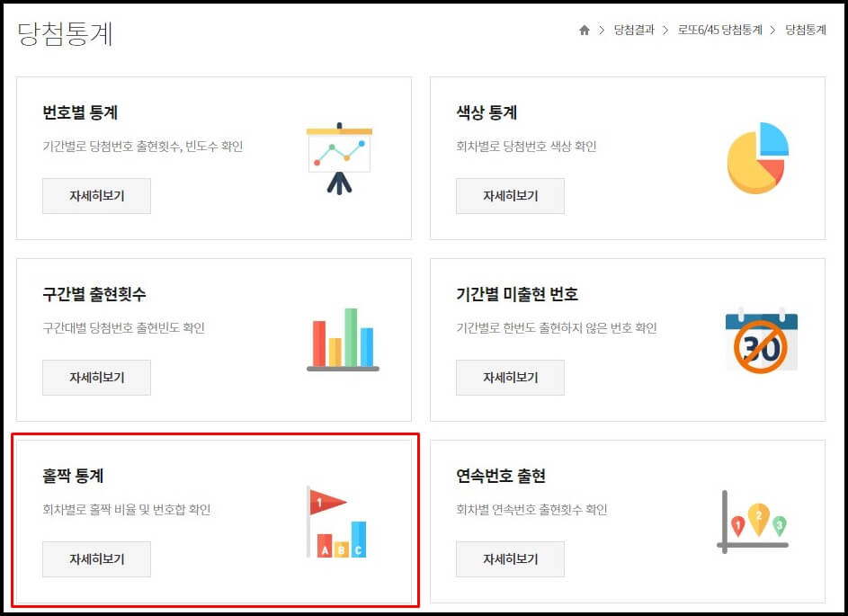Open 자세히보기 under 색상 통계
Viewport: 848px width, 616px height.
tap(510, 196)
